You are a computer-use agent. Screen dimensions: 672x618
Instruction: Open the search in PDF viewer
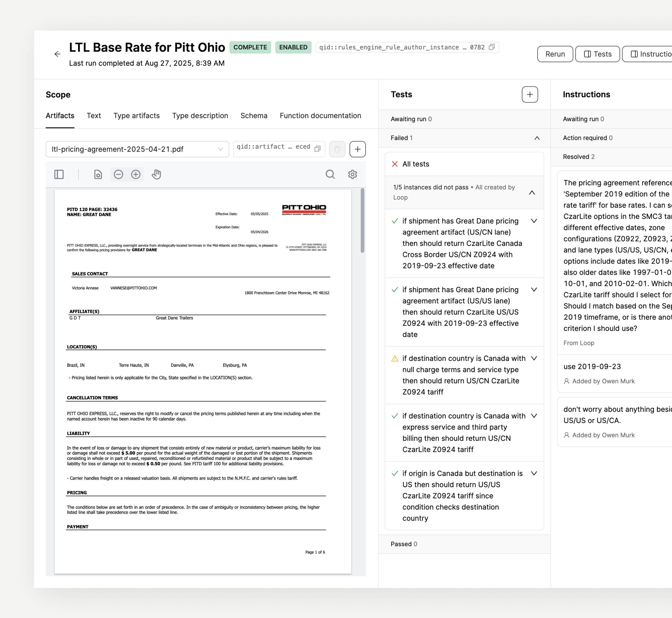point(330,174)
